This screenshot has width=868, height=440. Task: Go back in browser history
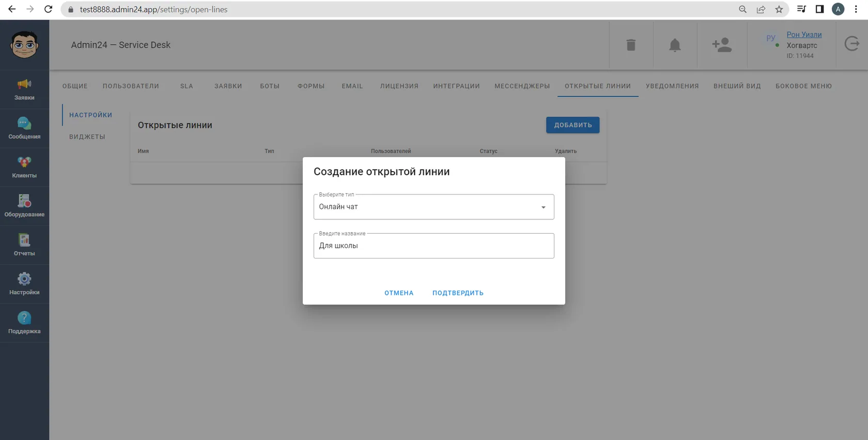tap(12, 9)
